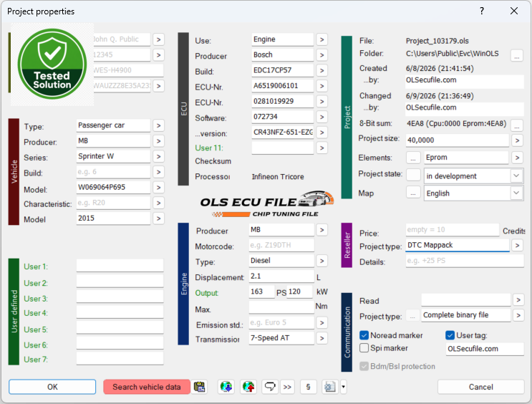Click the globe download icon
The image size is (532, 404).
(x=226, y=387)
